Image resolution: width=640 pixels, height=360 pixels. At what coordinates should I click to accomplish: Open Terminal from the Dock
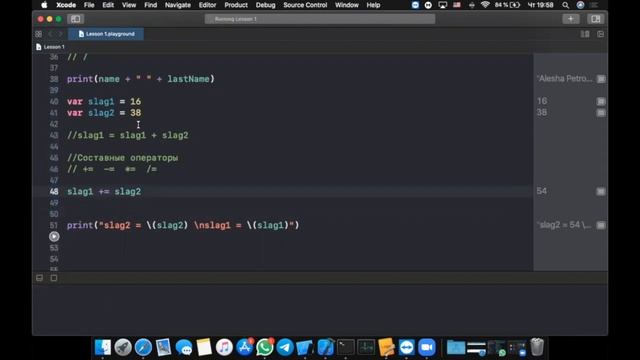tap(346, 347)
